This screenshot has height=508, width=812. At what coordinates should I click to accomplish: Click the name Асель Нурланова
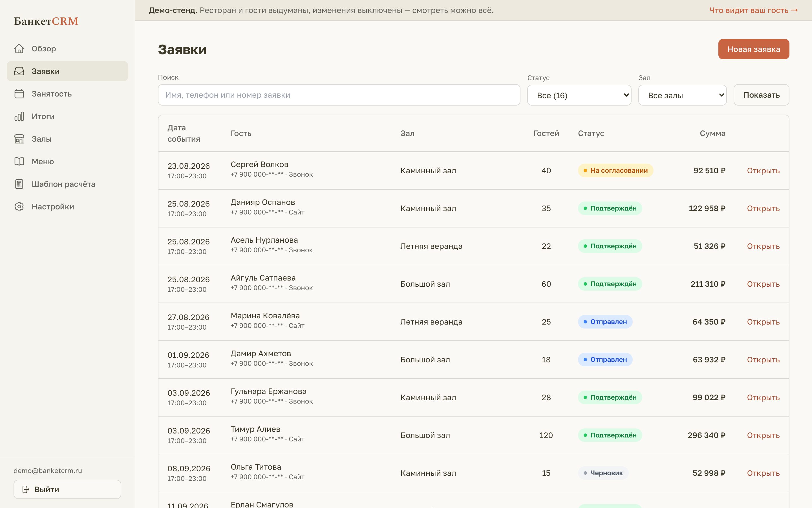(264, 240)
